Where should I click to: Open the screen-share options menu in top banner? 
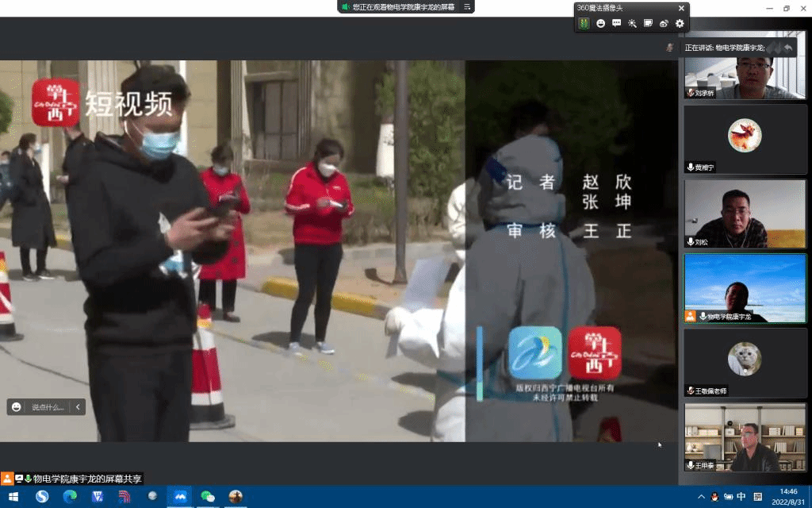(467, 6)
